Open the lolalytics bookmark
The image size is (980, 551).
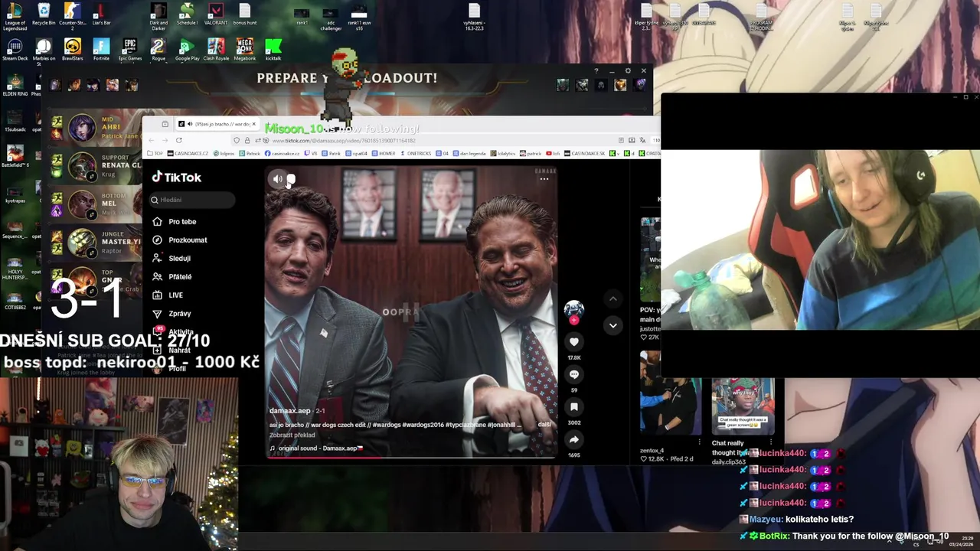pyautogui.click(x=503, y=154)
